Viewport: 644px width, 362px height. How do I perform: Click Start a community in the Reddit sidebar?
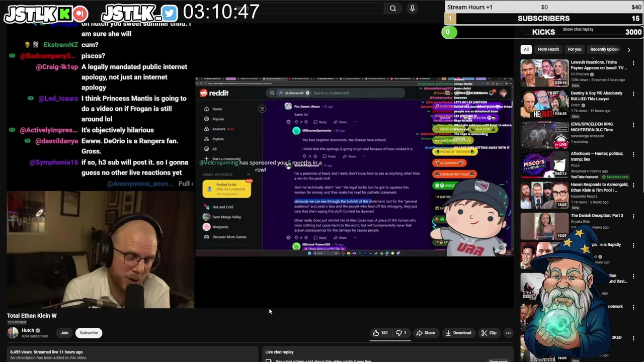pos(226,159)
